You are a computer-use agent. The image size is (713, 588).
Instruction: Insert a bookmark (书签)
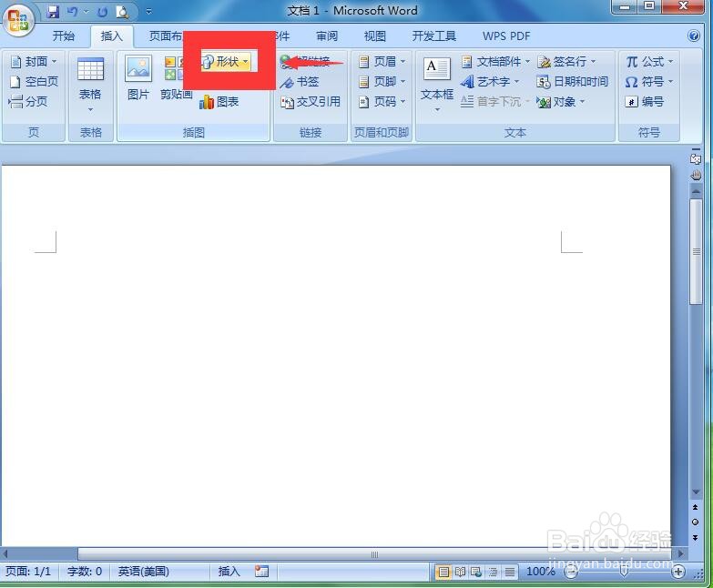pyautogui.click(x=300, y=82)
